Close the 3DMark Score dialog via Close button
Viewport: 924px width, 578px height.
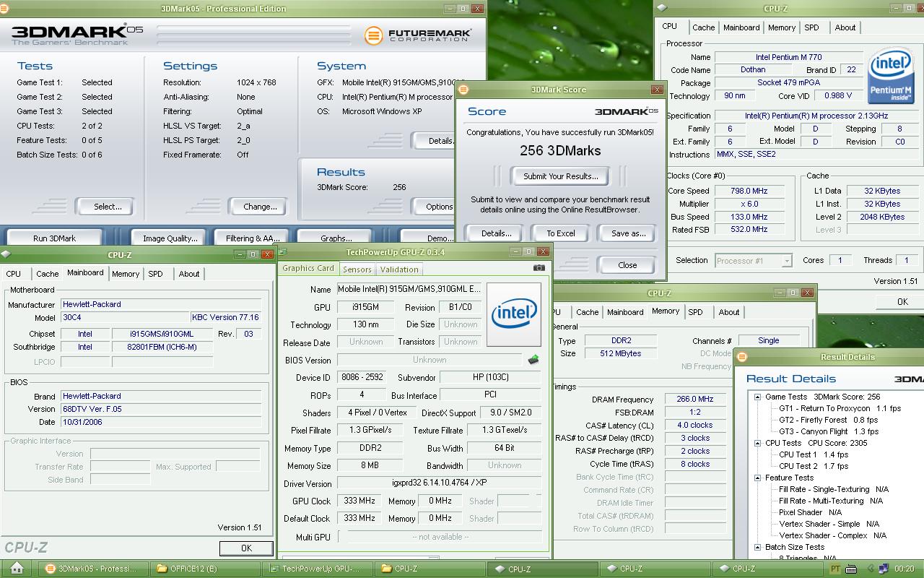[x=627, y=265]
